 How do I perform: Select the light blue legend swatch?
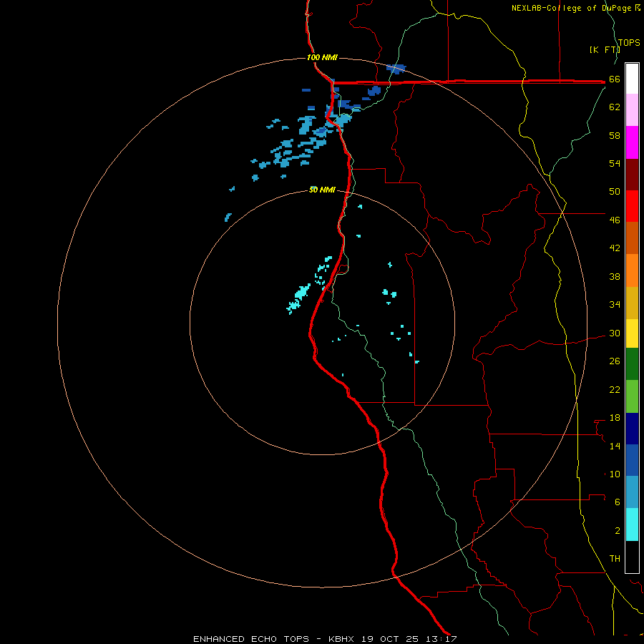[x=632, y=492]
